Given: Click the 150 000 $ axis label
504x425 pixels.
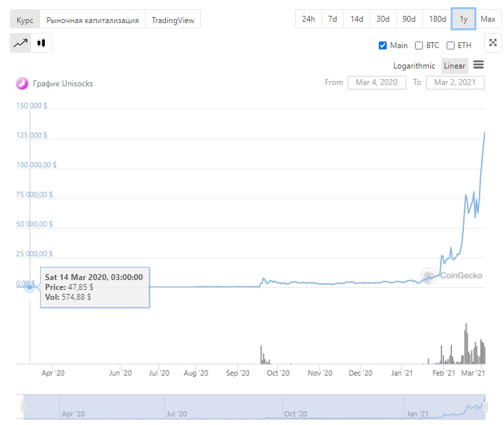Looking at the screenshot, I should [x=32, y=105].
